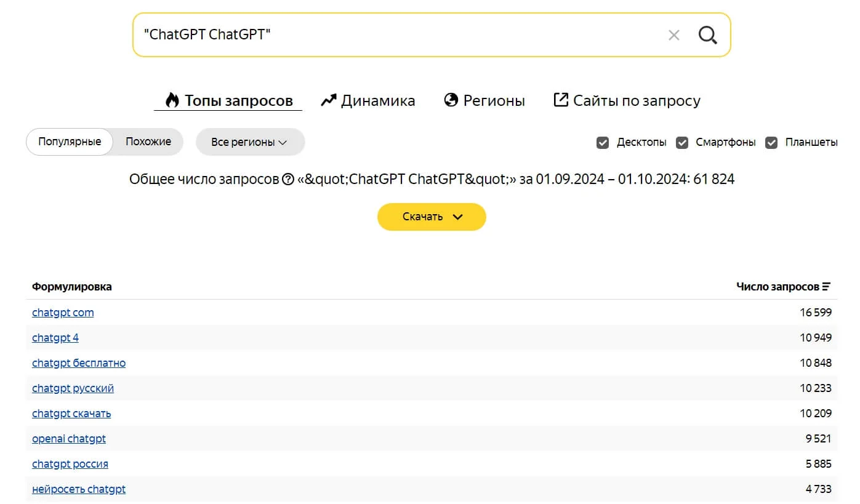
Task: Expand the Скачать download dropdown
Action: pos(432,217)
